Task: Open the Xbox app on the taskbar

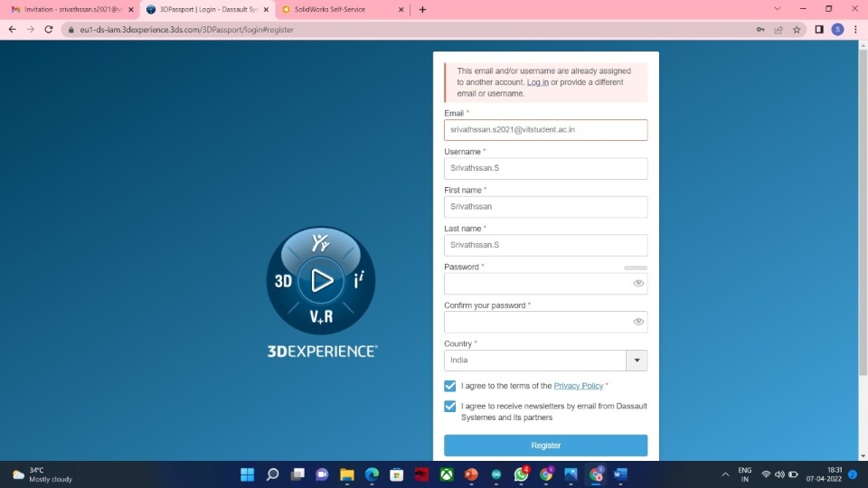Action: pos(447,474)
